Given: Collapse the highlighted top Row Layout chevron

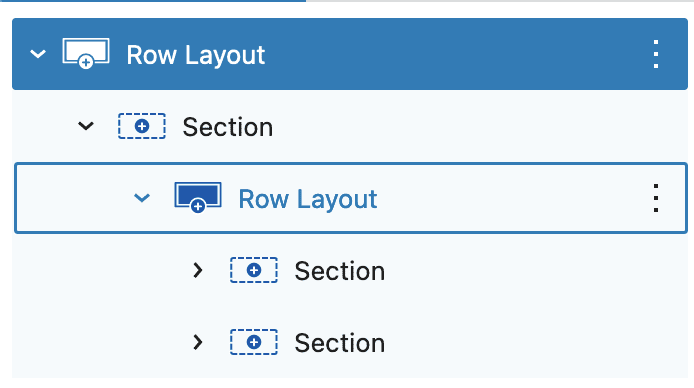Looking at the screenshot, I should 38,54.
